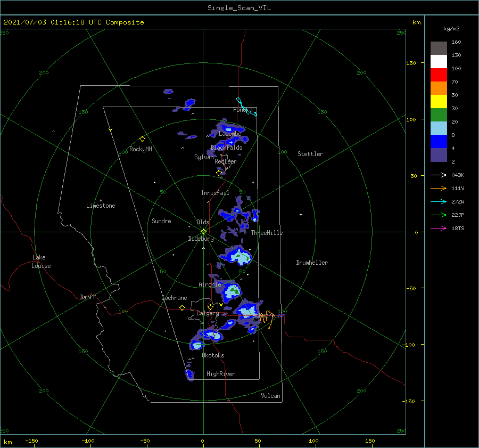Click the Cochrane town label

(174, 298)
